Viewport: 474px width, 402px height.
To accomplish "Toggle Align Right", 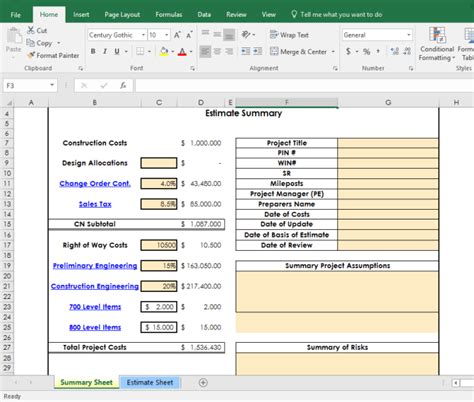I will tap(229, 51).
